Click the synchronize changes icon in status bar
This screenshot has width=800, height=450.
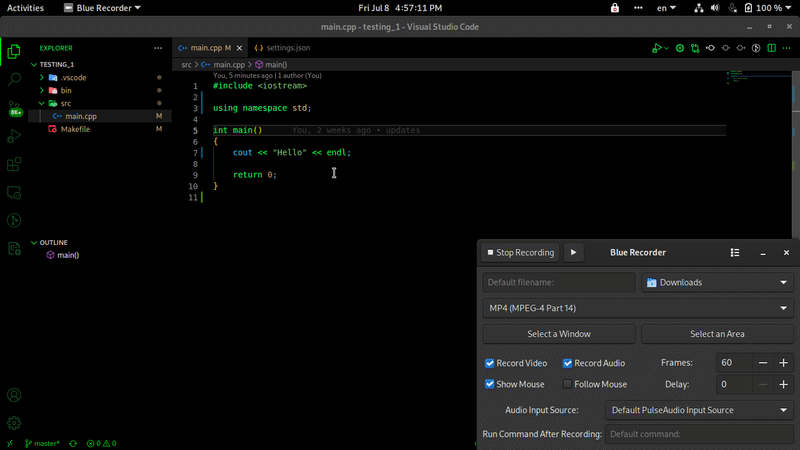point(73,443)
